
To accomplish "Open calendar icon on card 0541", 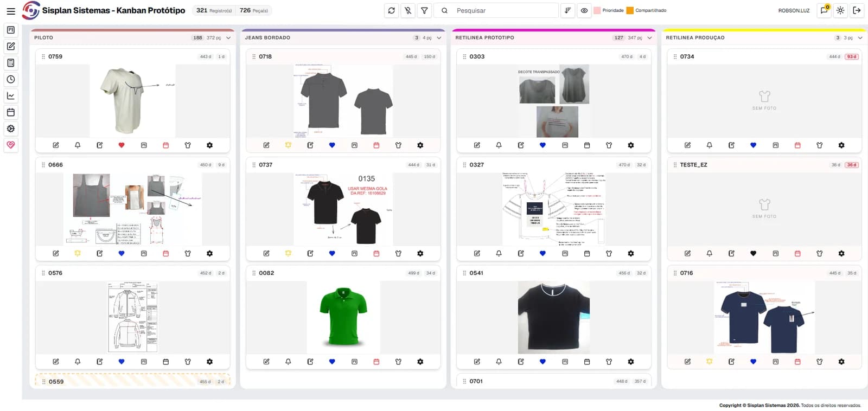I will click(587, 362).
